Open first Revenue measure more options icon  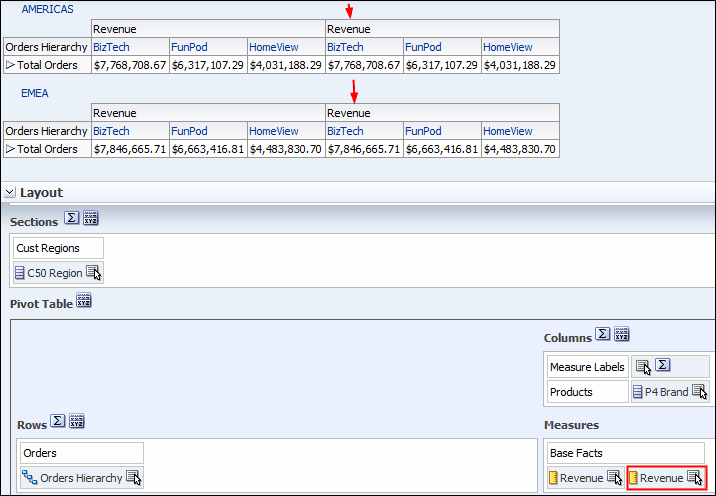614,478
